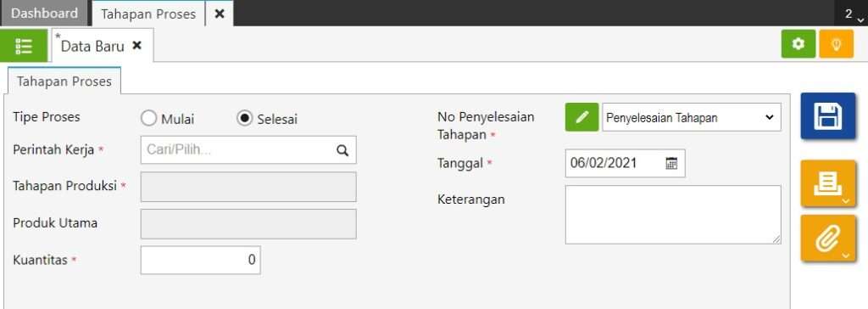Click the Tanggal date field
This screenshot has width=868, height=309.
[625, 163]
